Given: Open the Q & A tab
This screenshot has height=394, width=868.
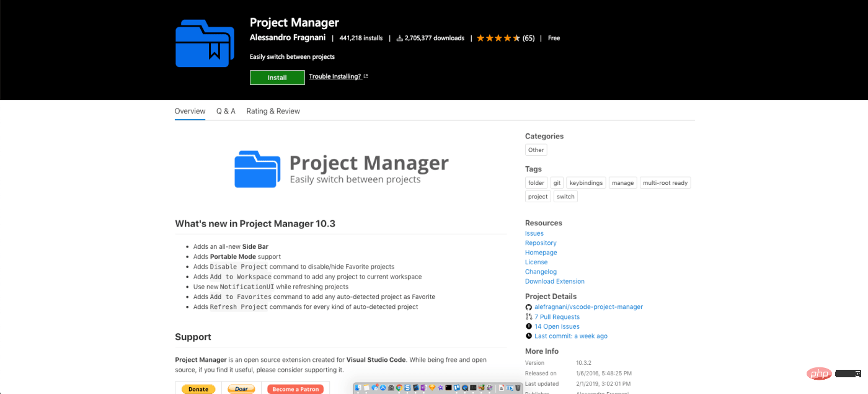Looking at the screenshot, I should (x=226, y=111).
